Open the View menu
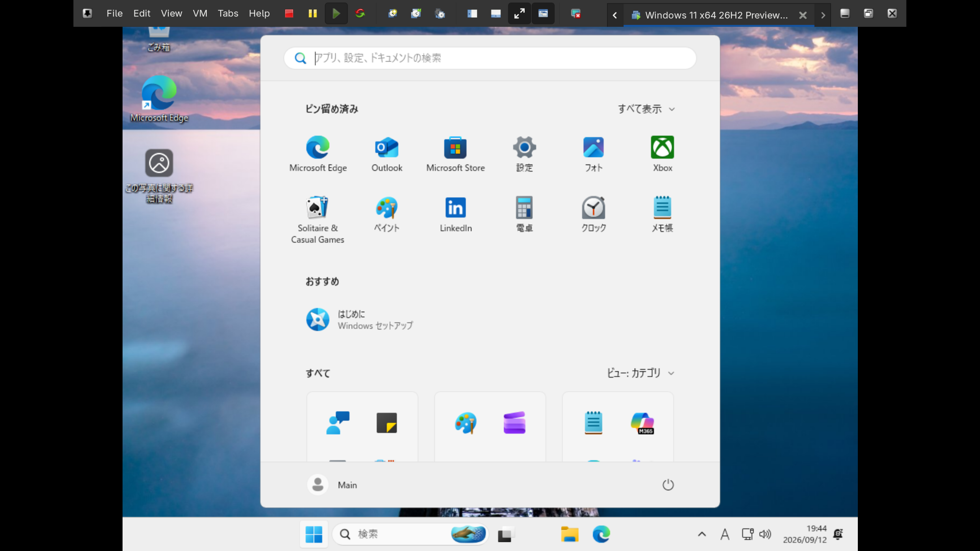 tap(171, 14)
